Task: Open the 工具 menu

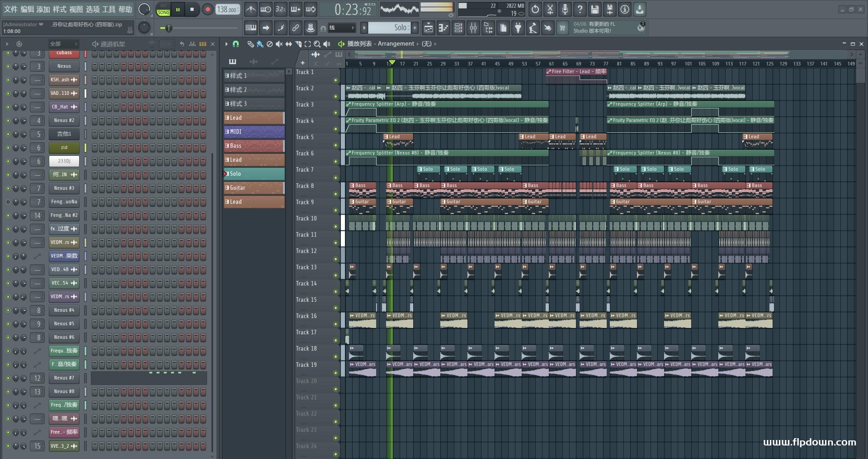Action: [x=108, y=9]
